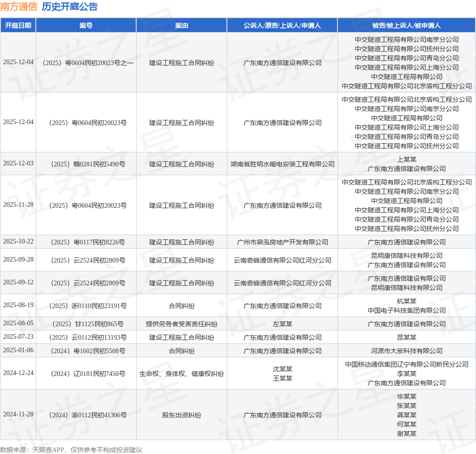Click date 2025-12-03
This screenshot has height=454, width=476.
point(18,163)
